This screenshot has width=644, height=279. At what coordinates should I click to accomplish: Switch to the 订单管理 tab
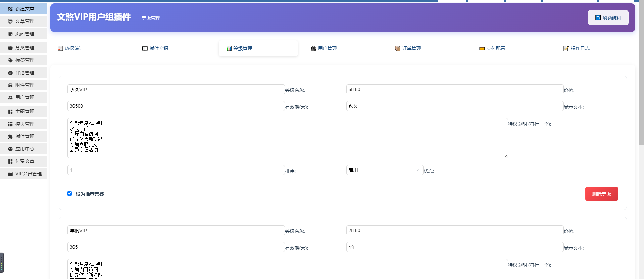(x=408, y=48)
